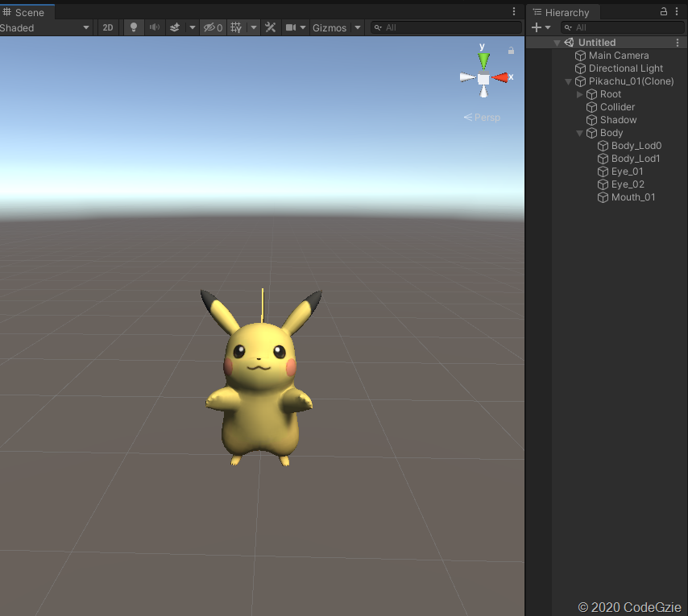
Task: Select Mouth_01 object
Action: point(633,197)
